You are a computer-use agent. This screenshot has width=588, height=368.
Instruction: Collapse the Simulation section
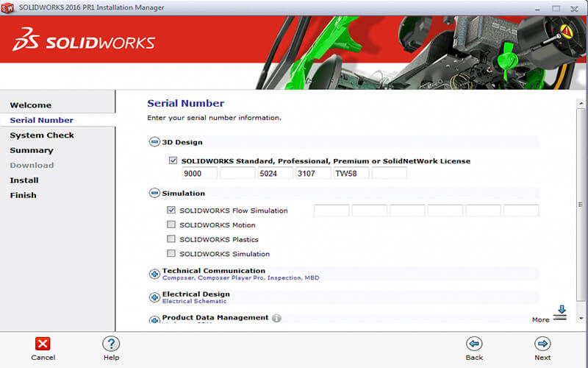point(154,194)
